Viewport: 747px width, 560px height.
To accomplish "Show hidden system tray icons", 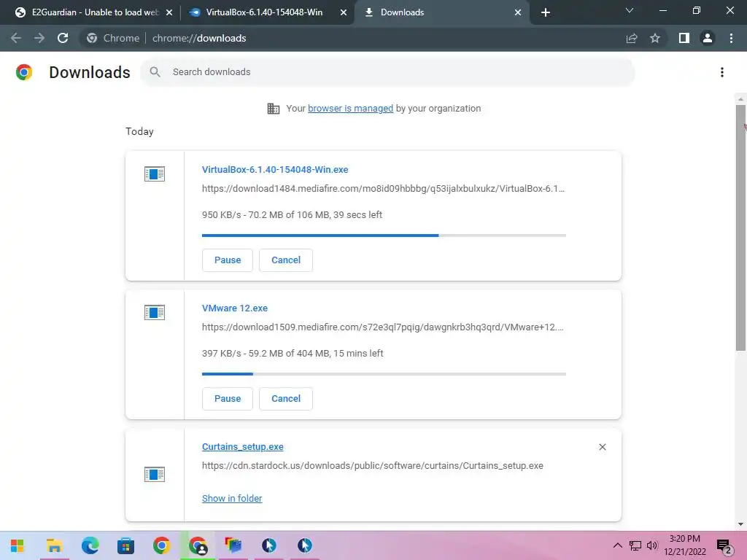I will (x=617, y=545).
